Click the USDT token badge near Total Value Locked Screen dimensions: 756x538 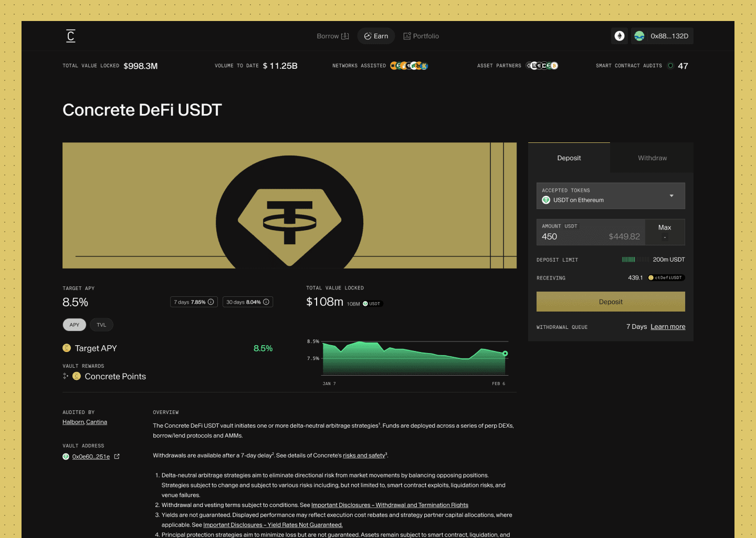coord(372,304)
